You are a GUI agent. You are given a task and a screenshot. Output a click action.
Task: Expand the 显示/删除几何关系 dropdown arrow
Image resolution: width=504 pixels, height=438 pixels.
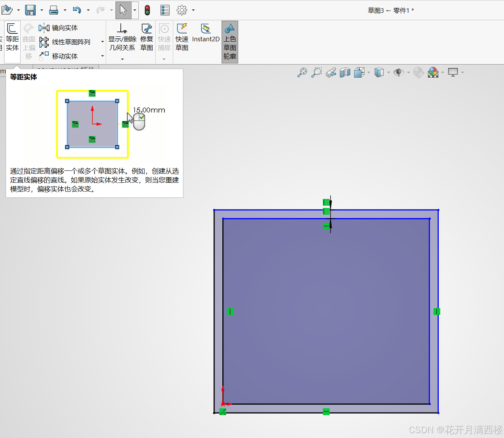pyautogui.click(x=122, y=59)
